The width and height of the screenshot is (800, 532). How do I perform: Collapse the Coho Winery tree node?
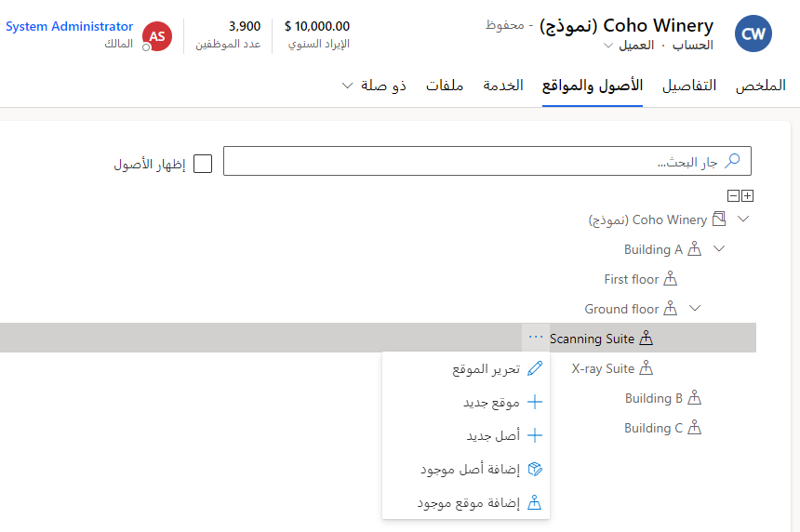coord(744,219)
